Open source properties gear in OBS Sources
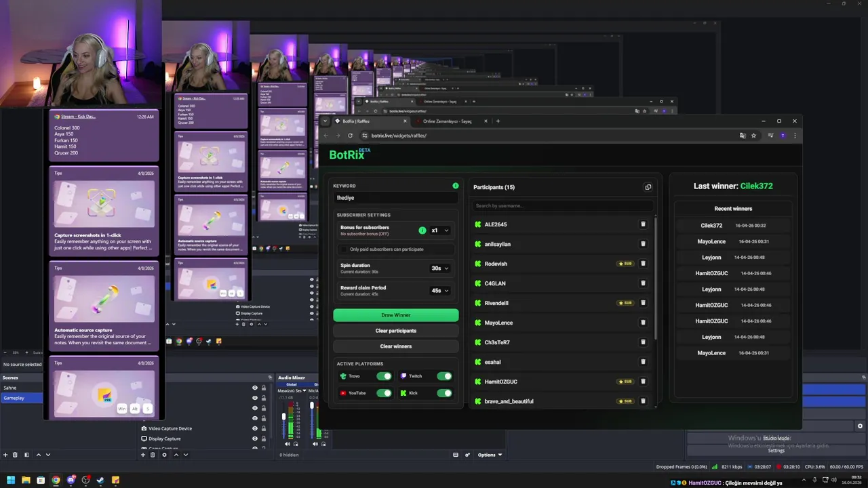Image resolution: width=868 pixels, height=488 pixels. [164, 455]
